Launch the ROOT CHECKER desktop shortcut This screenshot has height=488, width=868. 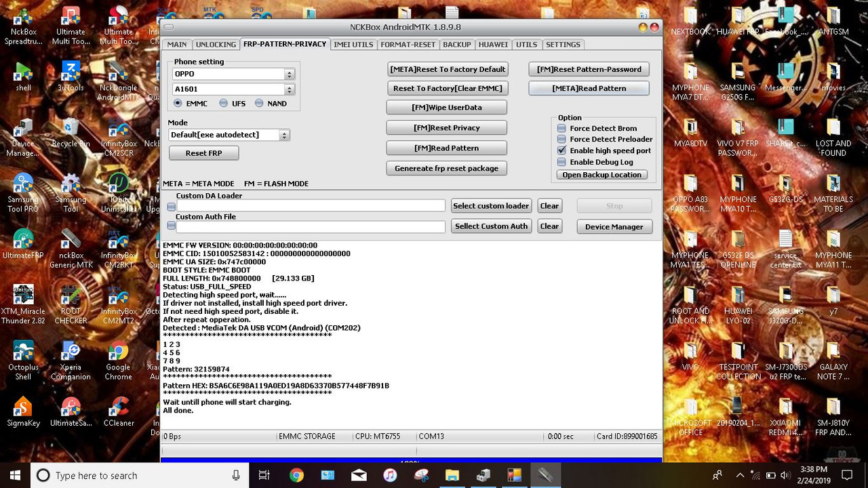[x=71, y=305]
